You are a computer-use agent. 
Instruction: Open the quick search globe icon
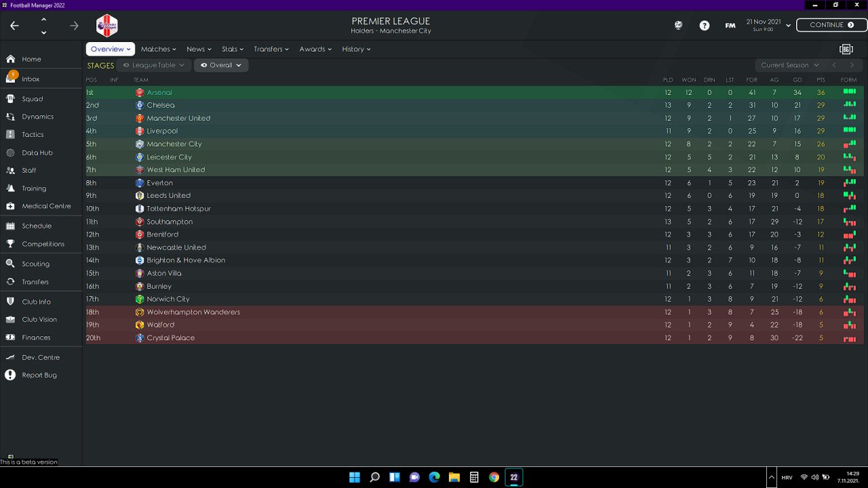pos(678,26)
